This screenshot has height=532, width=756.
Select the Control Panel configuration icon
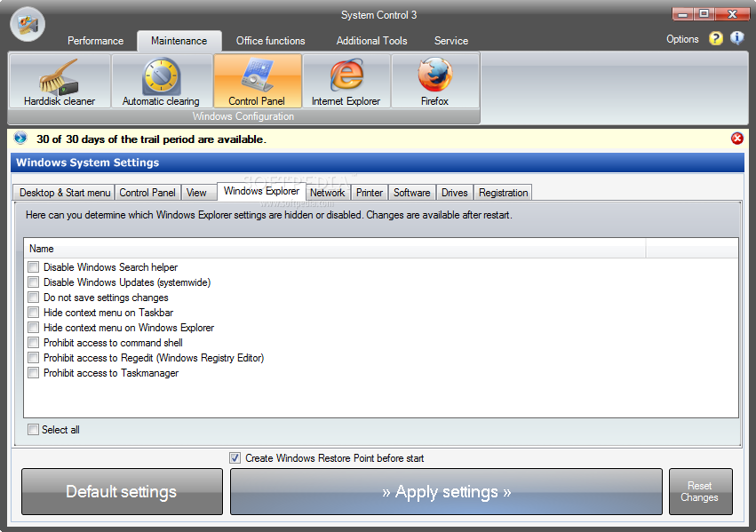click(257, 81)
